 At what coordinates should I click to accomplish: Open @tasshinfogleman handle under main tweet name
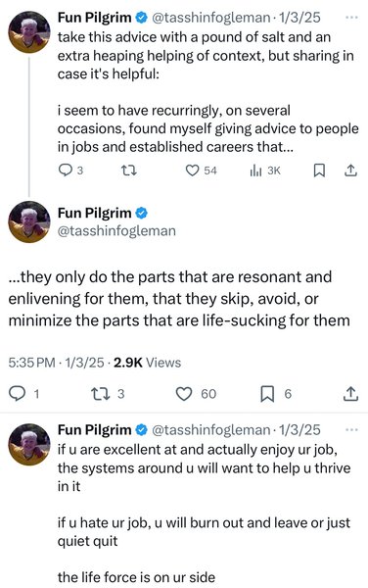(x=116, y=230)
